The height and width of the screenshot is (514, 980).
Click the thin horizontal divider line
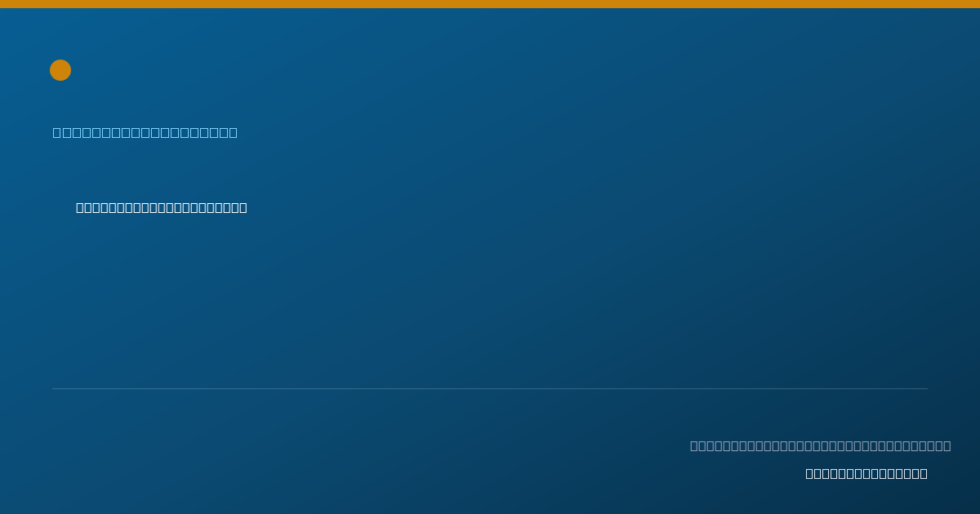[490, 388]
